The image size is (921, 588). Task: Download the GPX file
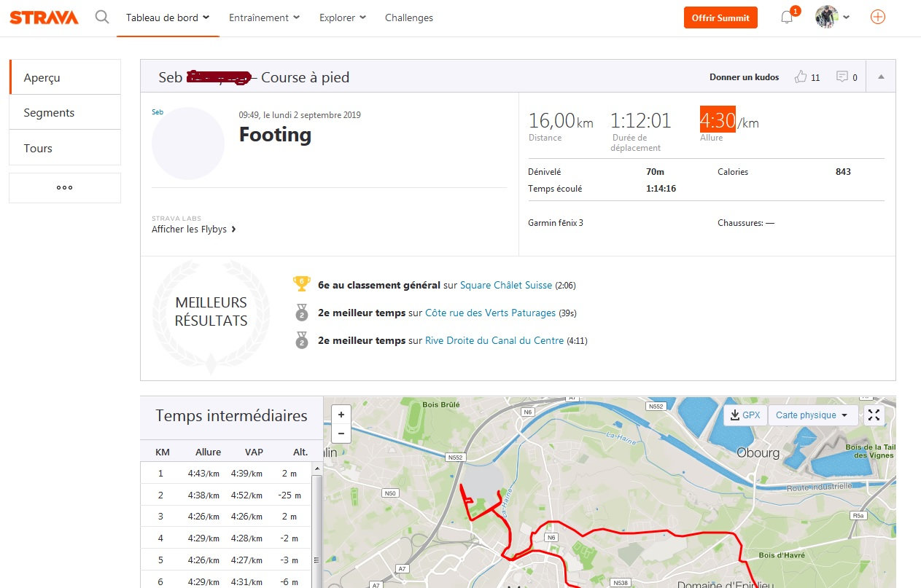tap(745, 415)
